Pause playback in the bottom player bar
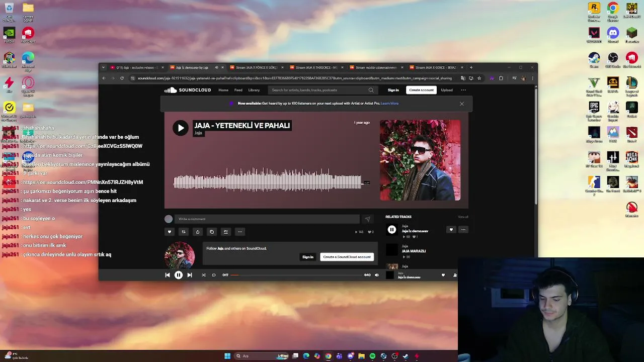 point(178,275)
